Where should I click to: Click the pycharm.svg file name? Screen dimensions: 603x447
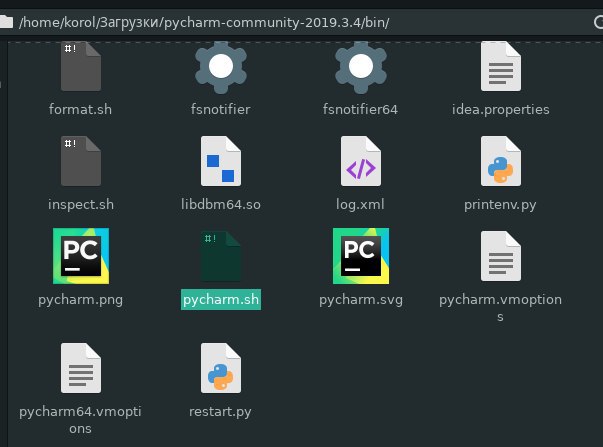click(x=361, y=300)
